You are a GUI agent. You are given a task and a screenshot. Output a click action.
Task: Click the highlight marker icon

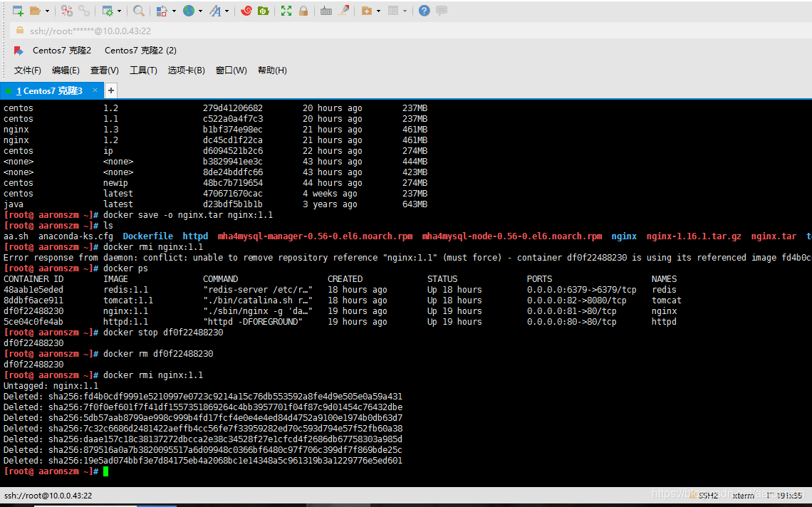343,11
